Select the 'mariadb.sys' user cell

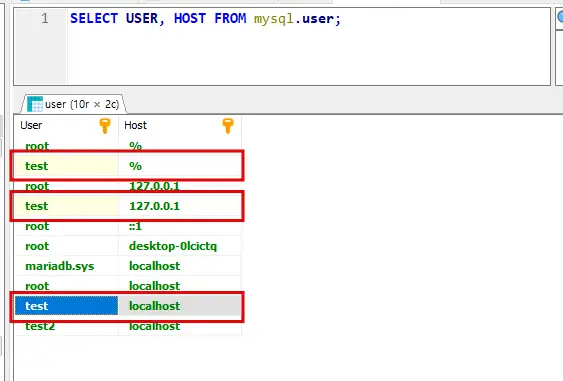coord(66,266)
